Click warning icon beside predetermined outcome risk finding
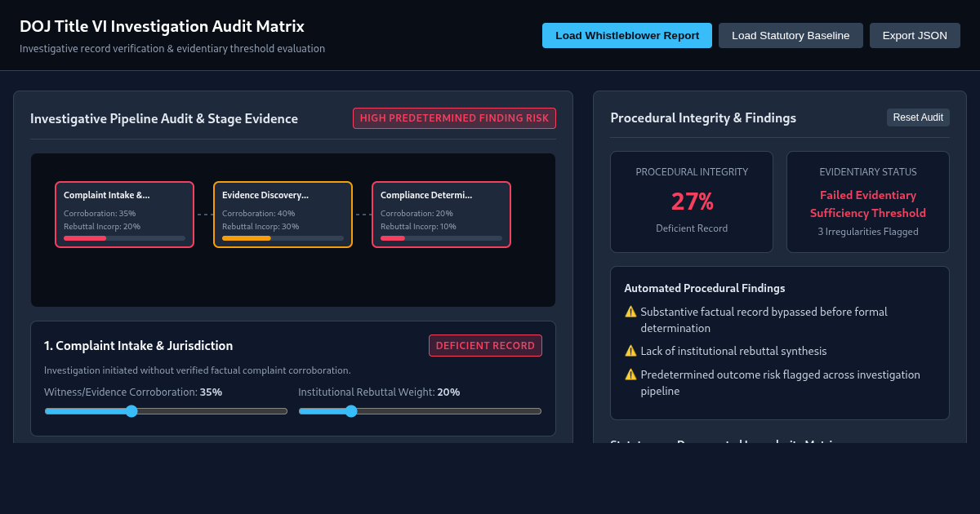The height and width of the screenshot is (514, 980). pos(630,374)
